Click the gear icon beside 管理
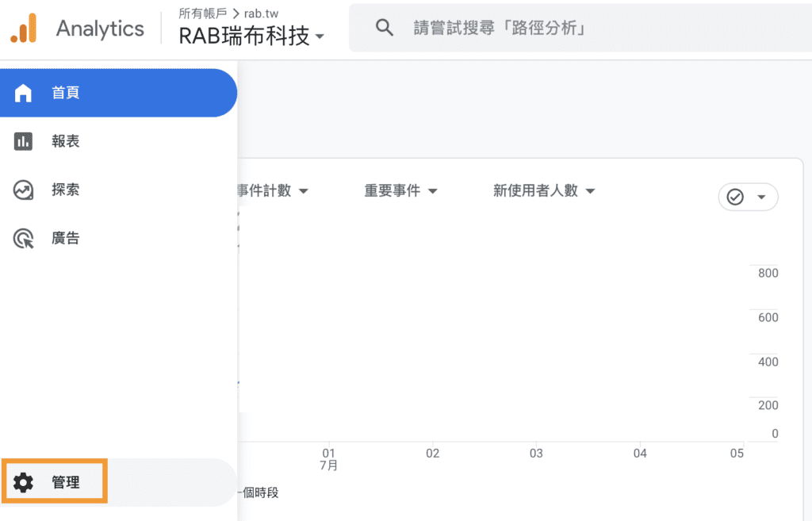The image size is (812, 521). click(x=24, y=482)
